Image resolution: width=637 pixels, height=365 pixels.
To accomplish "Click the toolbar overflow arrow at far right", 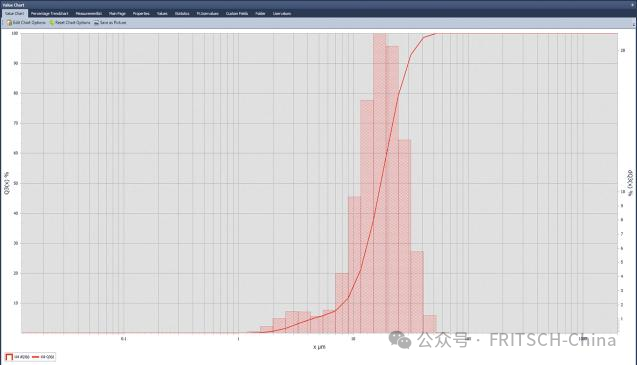I will [634, 25].
